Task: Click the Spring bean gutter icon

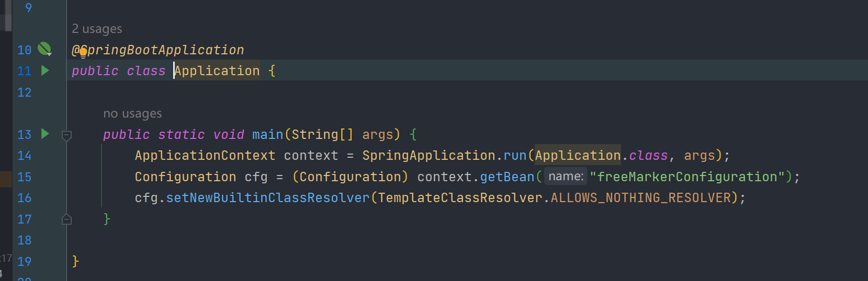Action: click(x=44, y=49)
